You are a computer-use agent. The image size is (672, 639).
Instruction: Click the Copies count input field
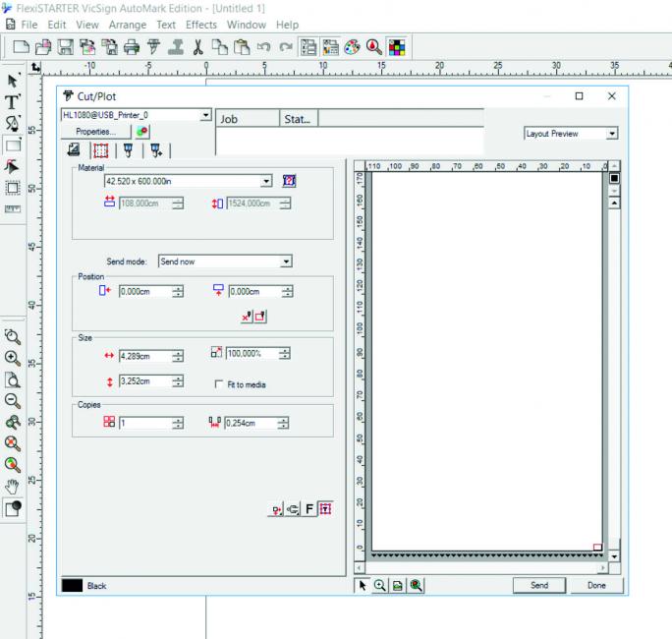pyautogui.click(x=144, y=423)
